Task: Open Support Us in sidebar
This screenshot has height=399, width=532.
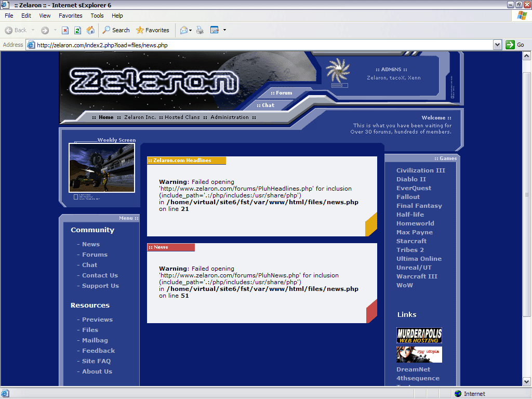Action: pos(100,286)
